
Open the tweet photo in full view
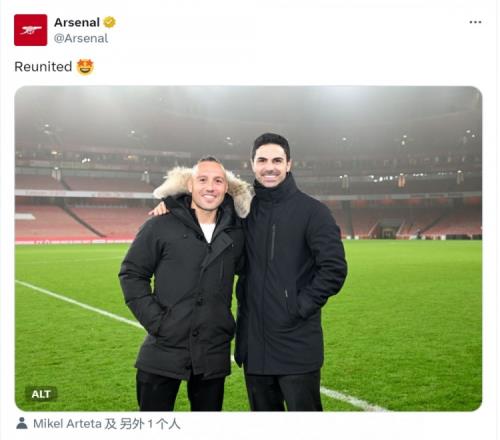248,248
